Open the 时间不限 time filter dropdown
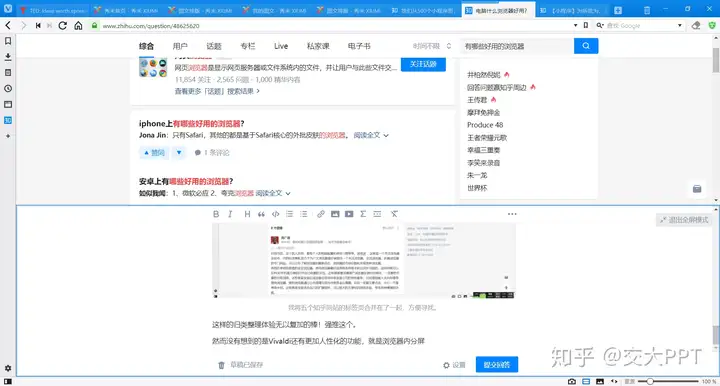The image size is (720, 386). point(432,46)
